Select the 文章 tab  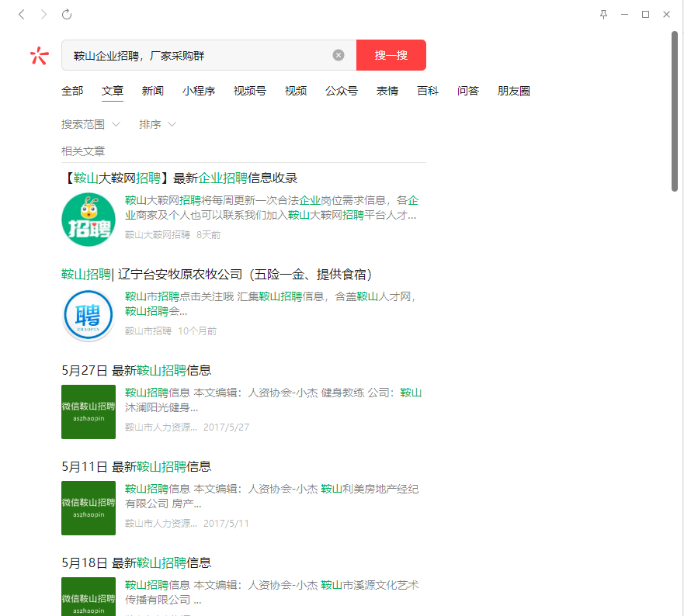click(113, 91)
